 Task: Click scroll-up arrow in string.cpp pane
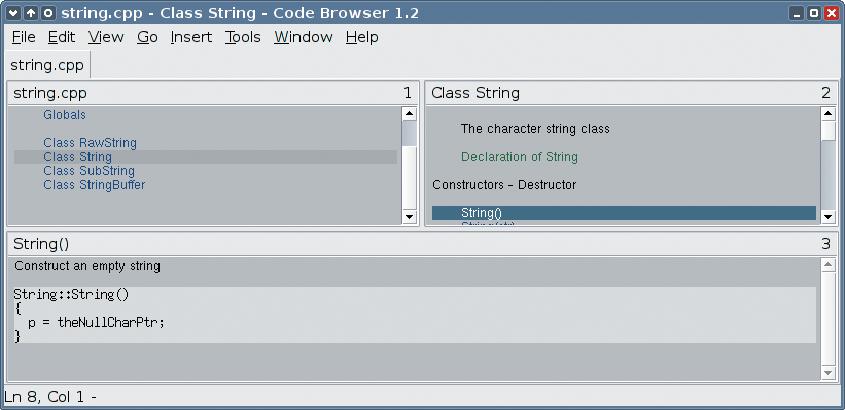(x=410, y=114)
